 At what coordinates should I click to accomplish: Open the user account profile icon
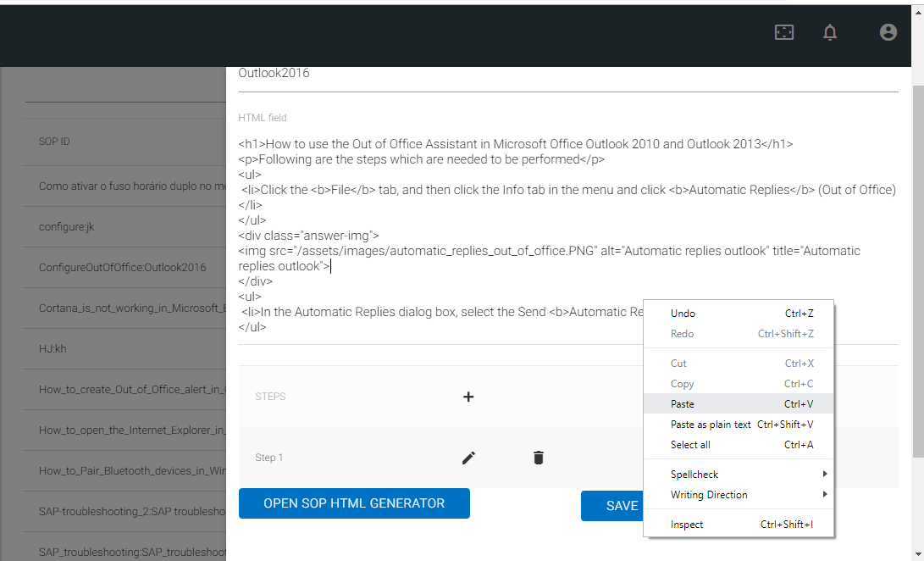888,32
